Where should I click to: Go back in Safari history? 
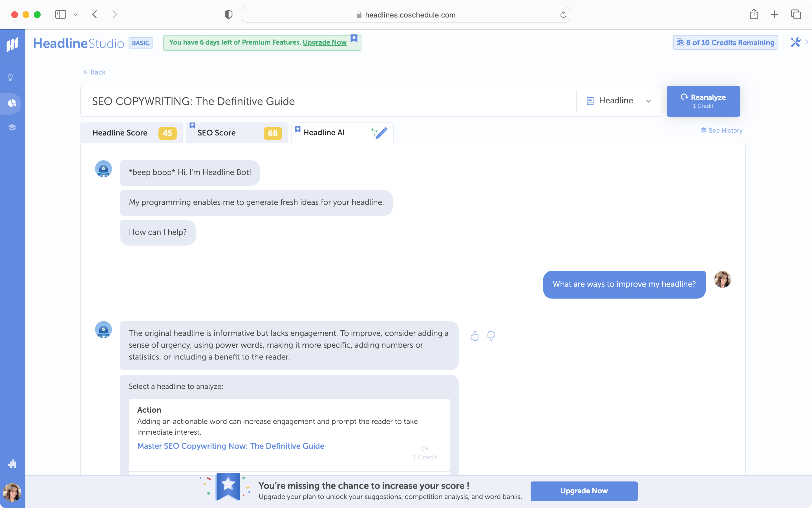tap(95, 14)
